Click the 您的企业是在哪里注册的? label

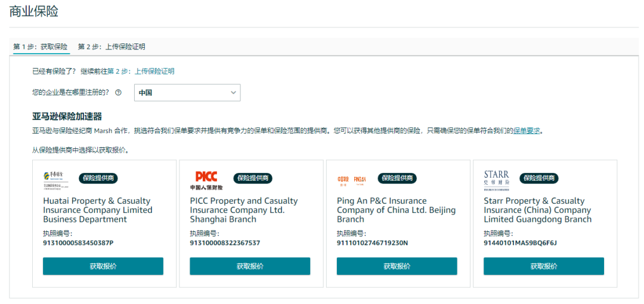(x=70, y=92)
